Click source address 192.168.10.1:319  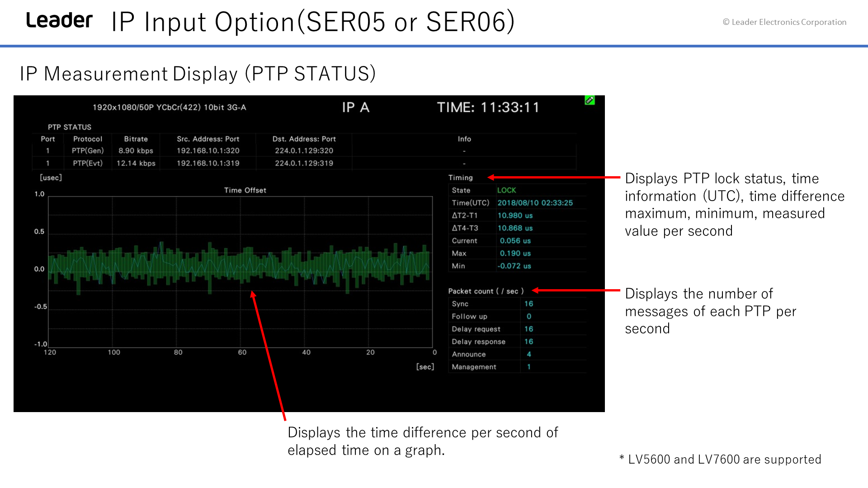tap(208, 163)
